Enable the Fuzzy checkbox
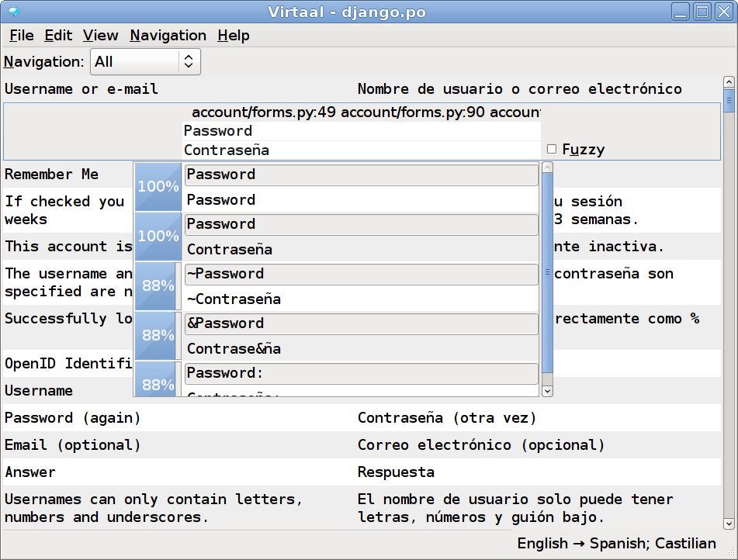The height and width of the screenshot is (560, 738). 552,149
